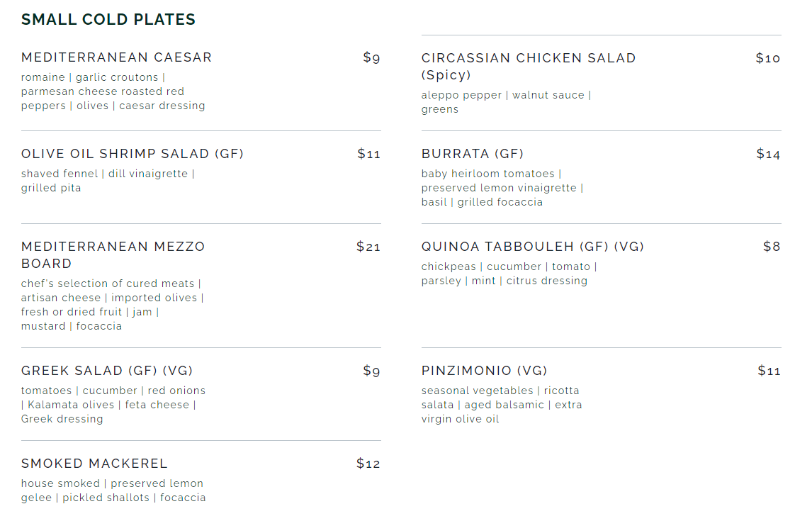Select the Pinzimonio ingredients description
This screenshot has height=521, width=812.
pos(501,405)
